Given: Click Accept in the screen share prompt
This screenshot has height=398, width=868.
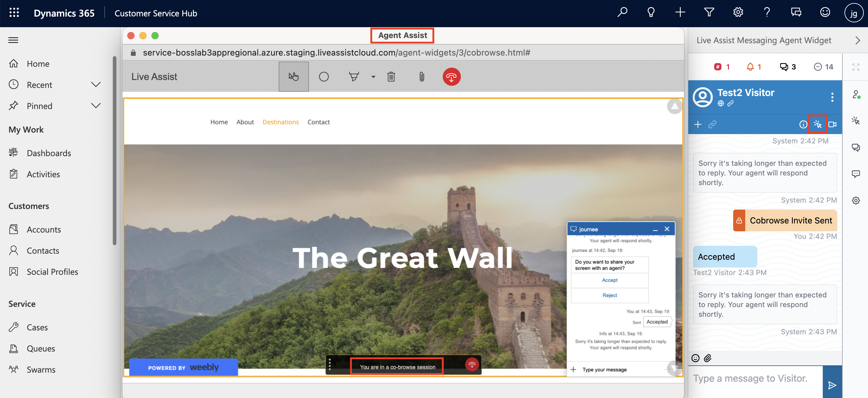Looking at the screenshot, I should click(610, 280).
